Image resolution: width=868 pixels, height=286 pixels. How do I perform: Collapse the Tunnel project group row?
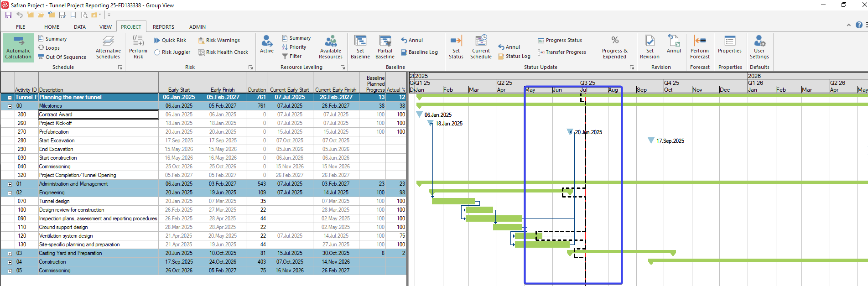click(x=10, y=98)
